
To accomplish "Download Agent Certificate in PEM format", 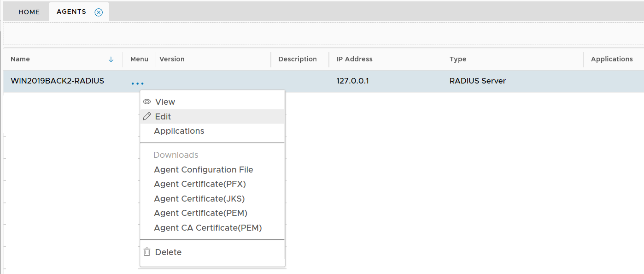I will [x=201, y=213].
